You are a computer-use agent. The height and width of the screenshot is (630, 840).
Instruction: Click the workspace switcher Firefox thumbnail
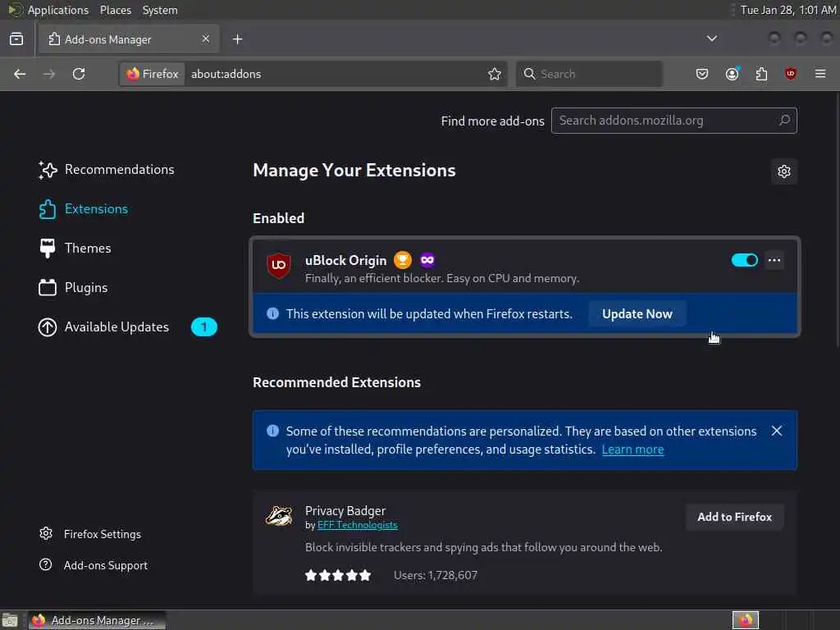pyautogui.click(x=746, y=620)
